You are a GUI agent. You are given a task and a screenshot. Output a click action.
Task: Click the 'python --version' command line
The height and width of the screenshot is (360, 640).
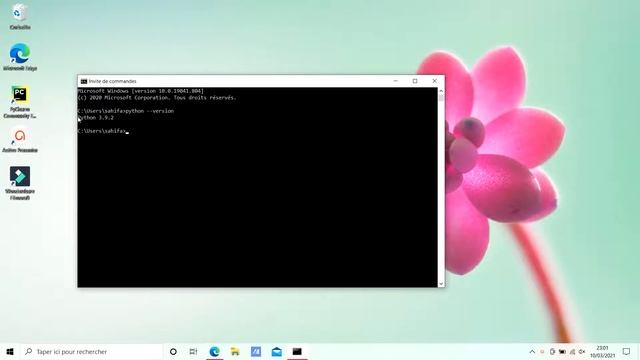click(126, 111)
